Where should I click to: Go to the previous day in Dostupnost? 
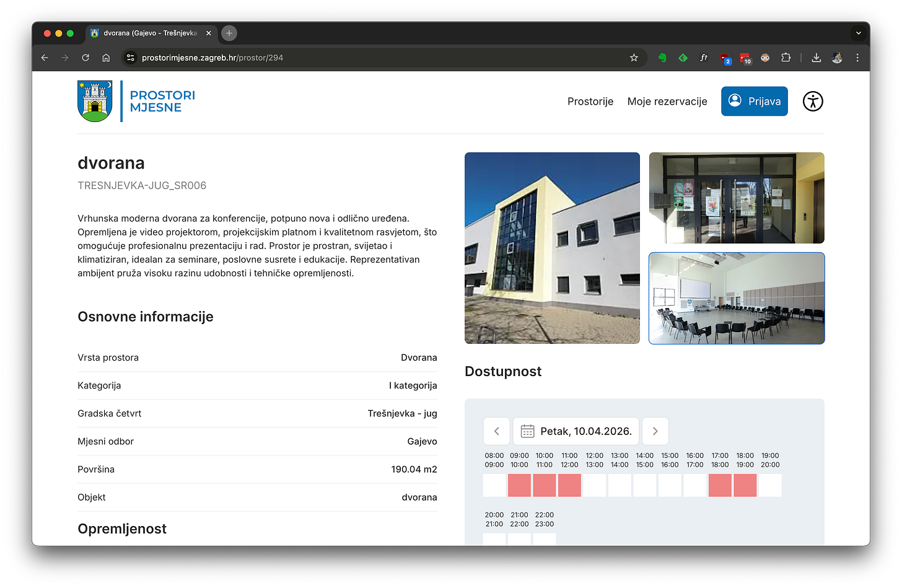pos(497,431)
